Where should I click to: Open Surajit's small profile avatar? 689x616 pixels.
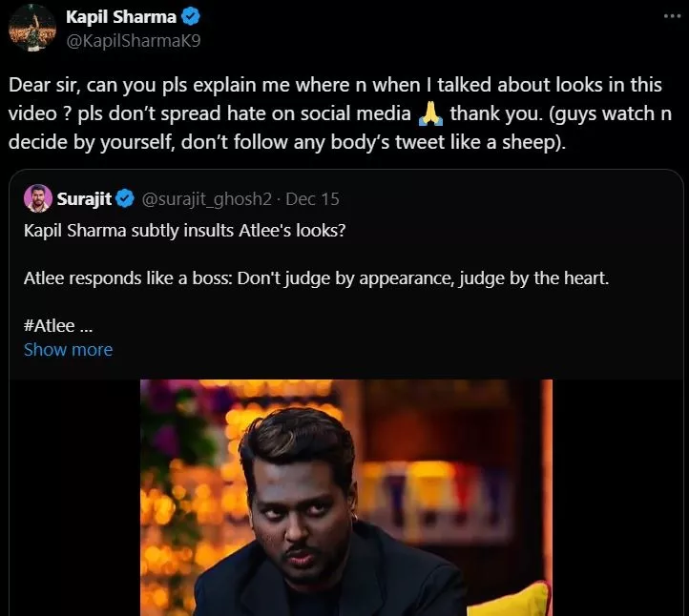36,198
